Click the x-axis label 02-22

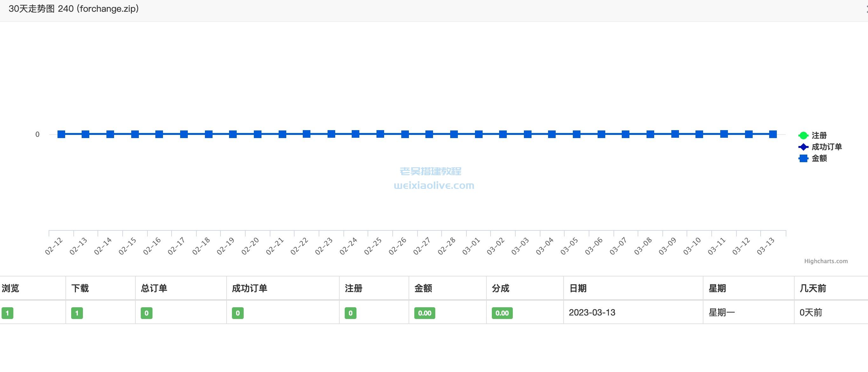pos(299,246)
